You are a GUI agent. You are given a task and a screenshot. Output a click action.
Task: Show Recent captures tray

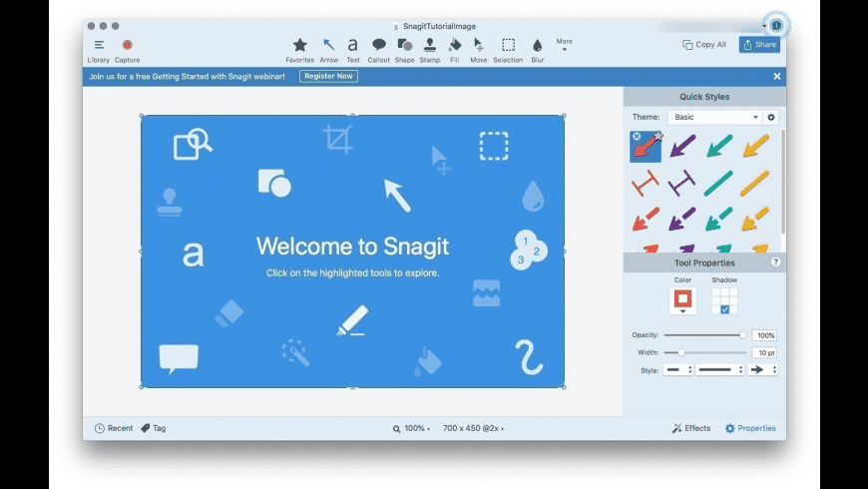click(x=114, y=428)
